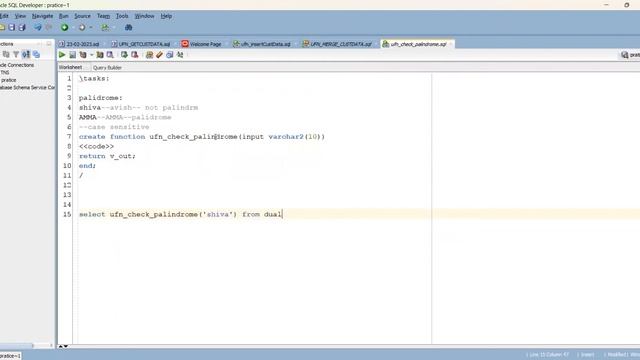Click the Save All icon in the main toolbar
The height and width of the screenshot is (360, 640).
[22, 27]
